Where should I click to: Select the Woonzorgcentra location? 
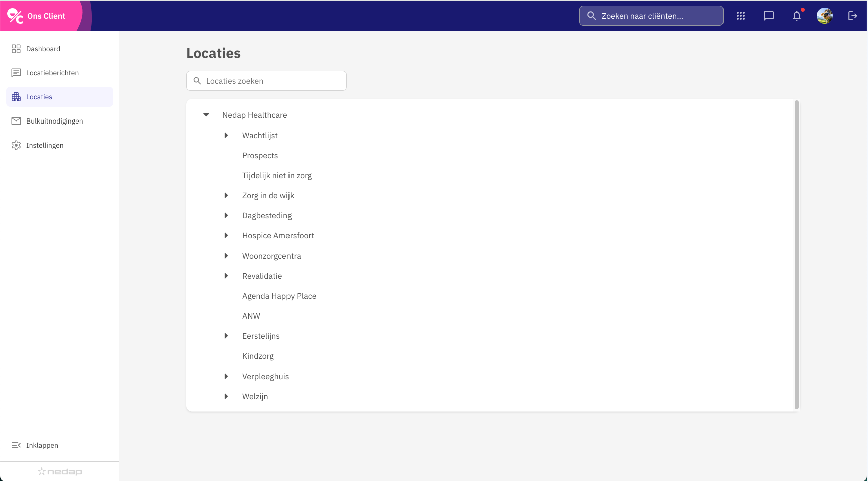coord(271,256)
